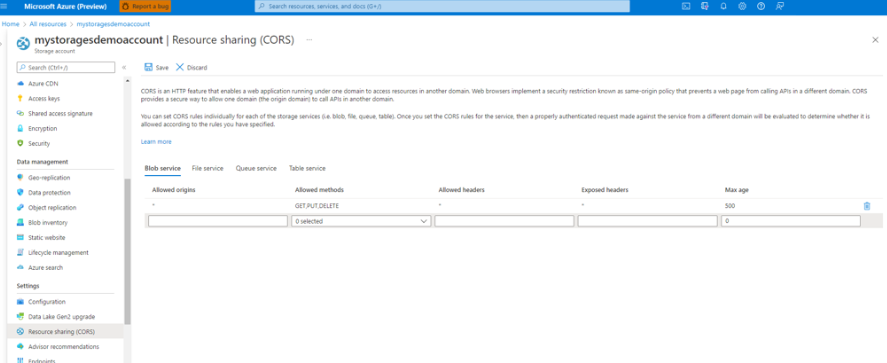This screenshot has width=887, height=363.
Task: Open portal settings gear
Action: 742,6
